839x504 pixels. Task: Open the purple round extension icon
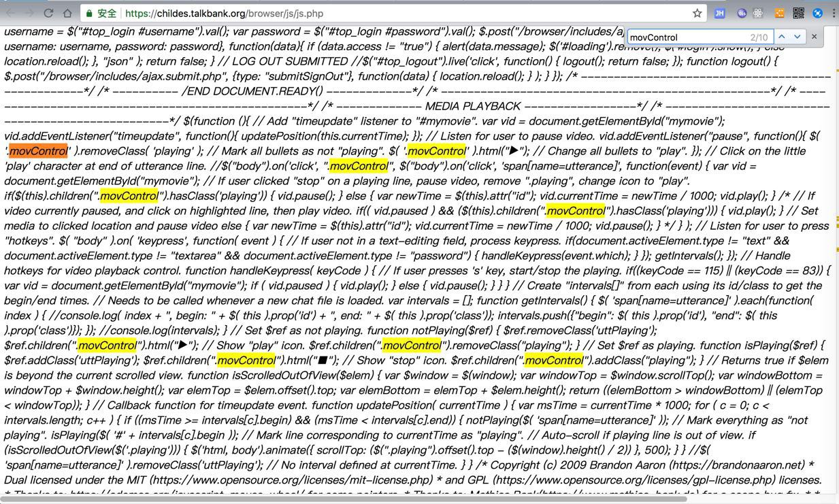[x=742, y=13]
